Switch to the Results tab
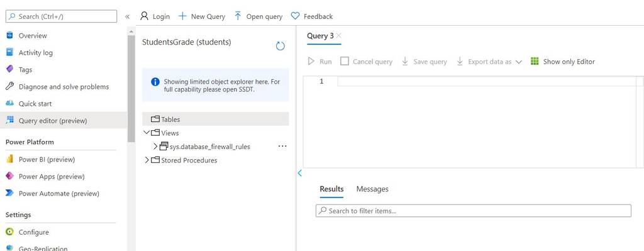Viewport: 644px width, 251px height. [x=331, y=189]
